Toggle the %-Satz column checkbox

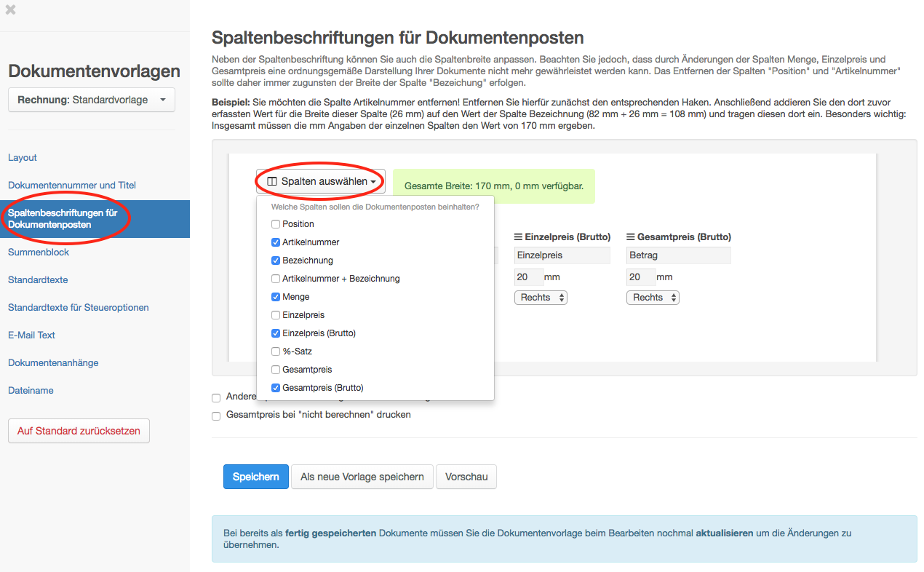pos(276,351)
